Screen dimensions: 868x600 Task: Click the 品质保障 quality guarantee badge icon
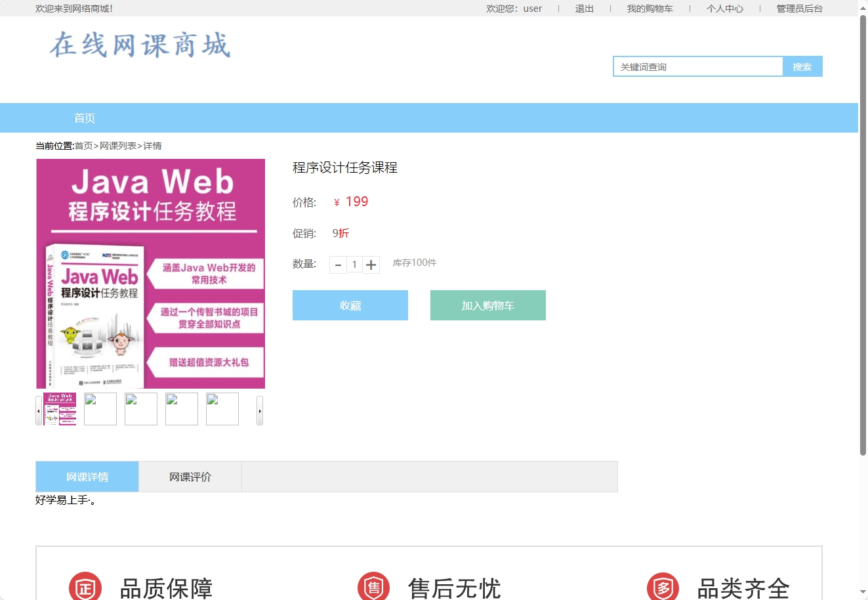(x=86, y=586)
